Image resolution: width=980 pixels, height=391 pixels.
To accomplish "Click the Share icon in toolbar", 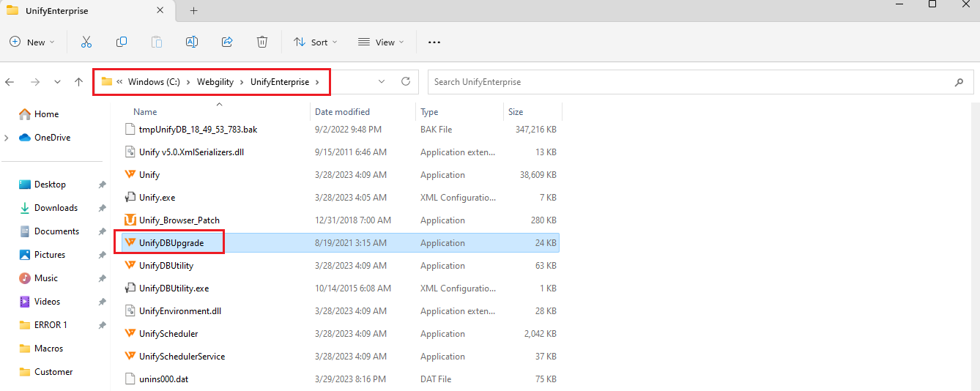I will pos(227,42).
